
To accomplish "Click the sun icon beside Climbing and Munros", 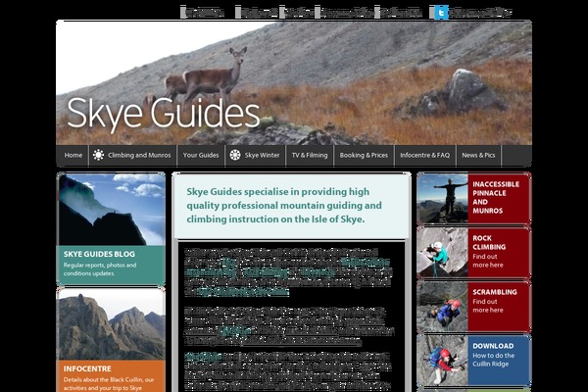I will pos(98,155).
